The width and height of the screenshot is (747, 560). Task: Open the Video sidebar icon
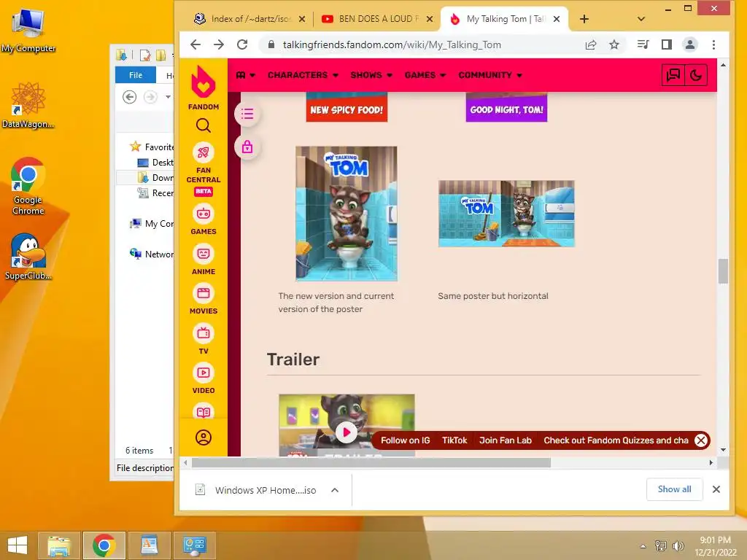[x=204, y=373]
